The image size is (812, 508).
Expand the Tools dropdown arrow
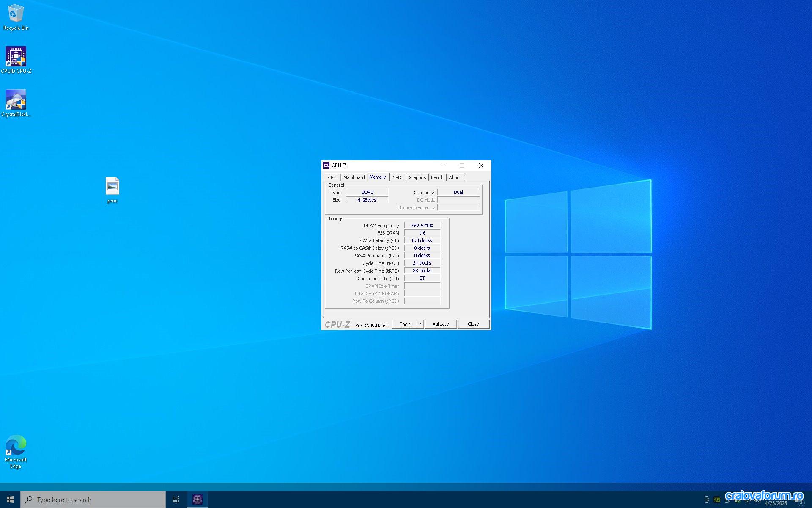point(420,324)
